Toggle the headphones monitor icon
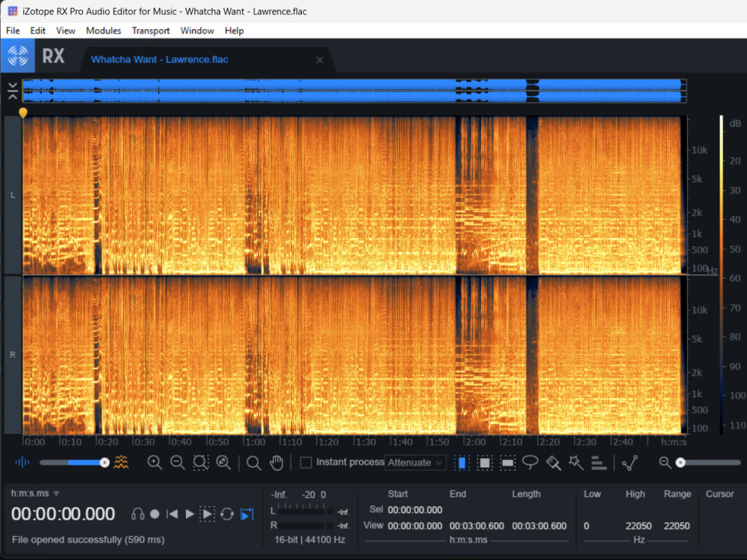 [137, 514]
